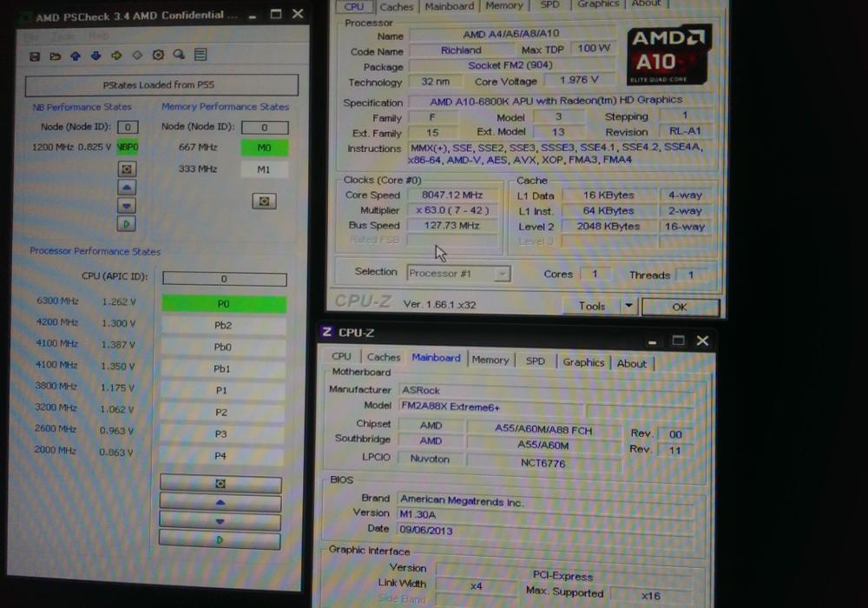
Task: Select processor state Pb0
Action: (223, 347)
